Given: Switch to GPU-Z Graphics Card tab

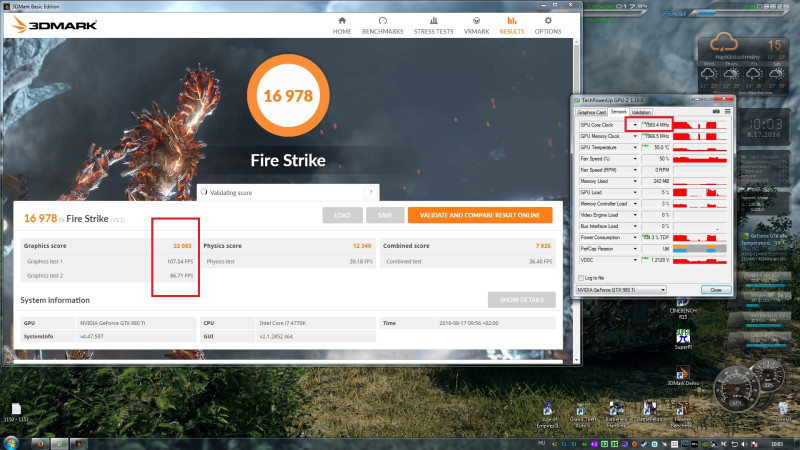Looking at the screenshot, I should coord(591,112).
